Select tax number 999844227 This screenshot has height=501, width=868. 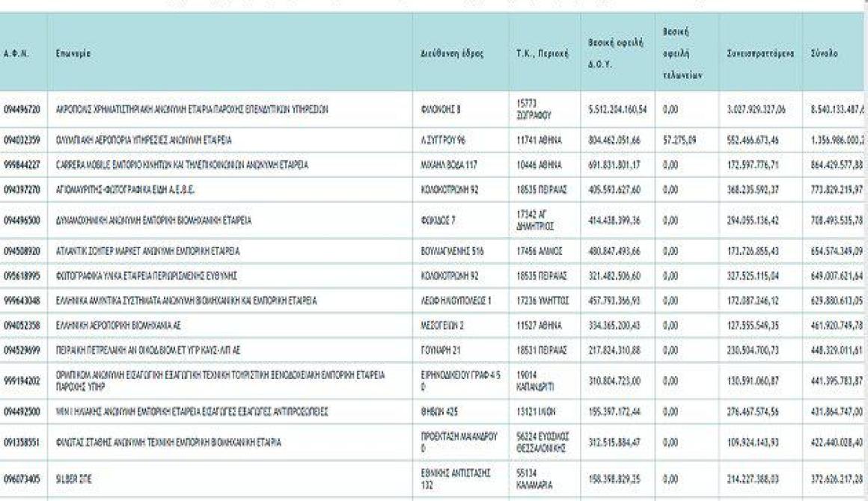point(22,165)
